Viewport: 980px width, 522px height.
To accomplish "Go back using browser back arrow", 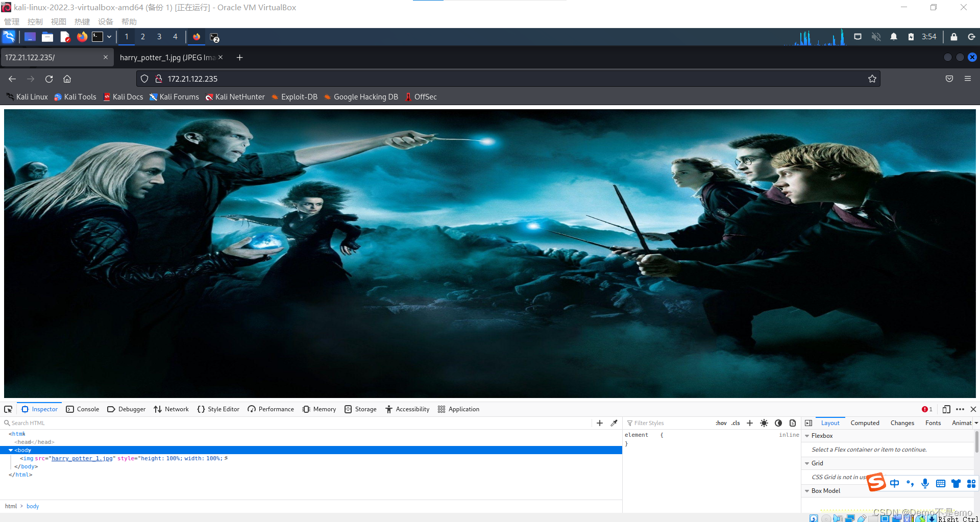I will click(12, 79).
